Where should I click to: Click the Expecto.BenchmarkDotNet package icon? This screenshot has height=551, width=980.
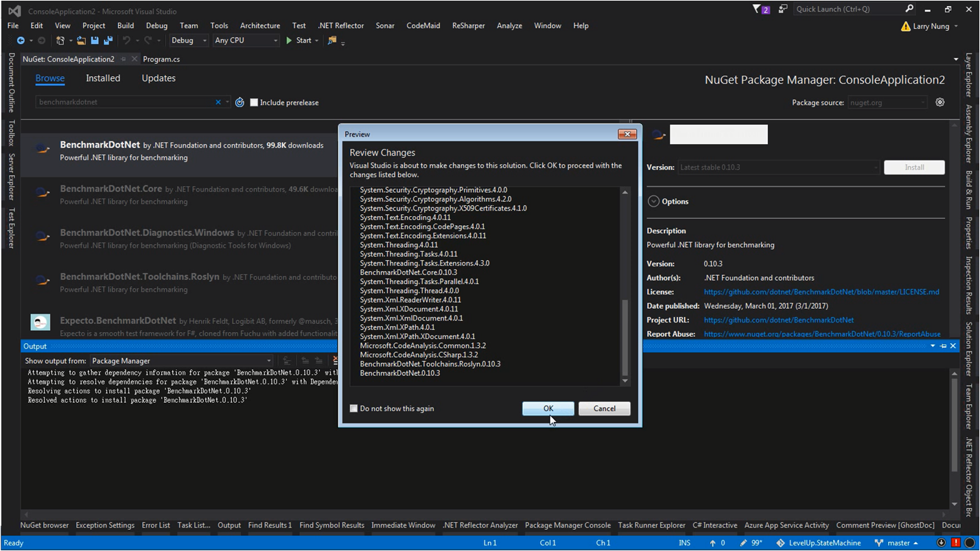click(40, 323)
